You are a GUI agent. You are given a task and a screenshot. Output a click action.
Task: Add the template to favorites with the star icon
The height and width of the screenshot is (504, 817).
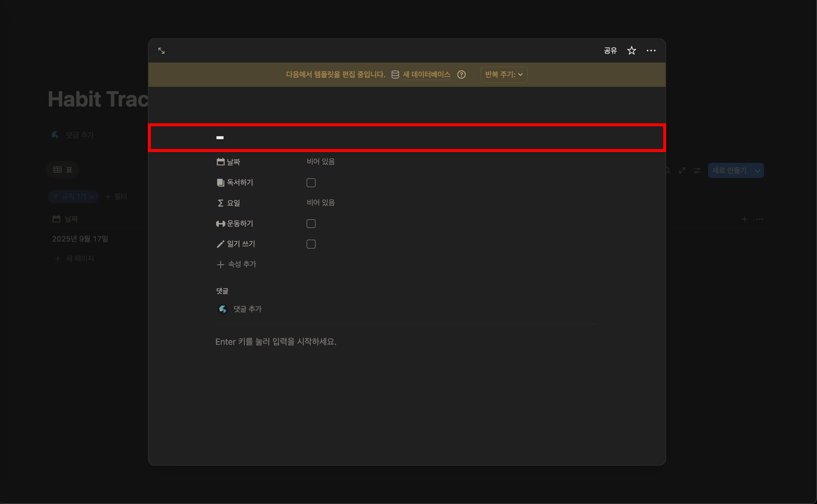(x=631, y=51)
